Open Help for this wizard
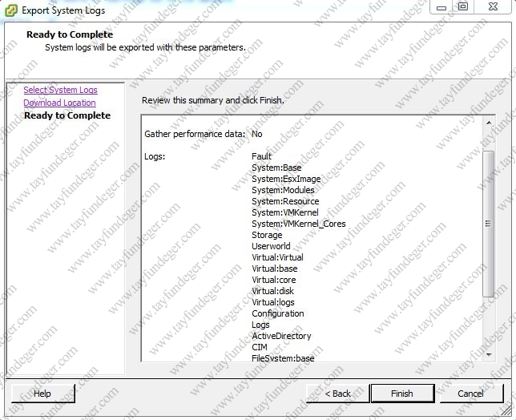 (42, 394)
